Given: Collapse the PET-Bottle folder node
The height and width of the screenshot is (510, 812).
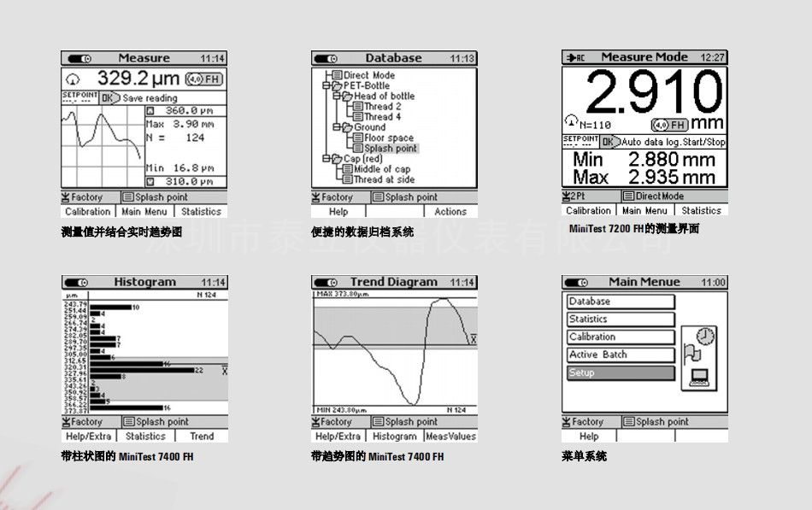Looking at the screenshot, I should 327,85.
